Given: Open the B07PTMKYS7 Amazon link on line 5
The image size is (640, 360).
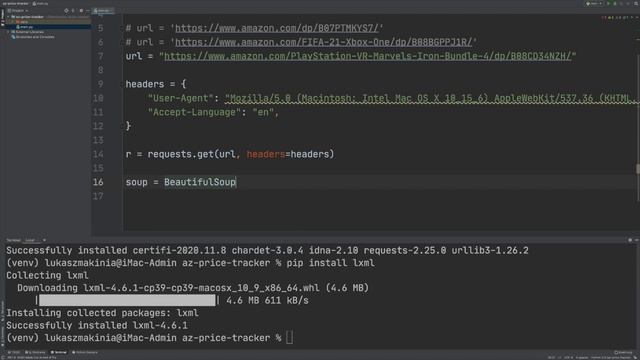Looking at the screenshot, I should [277, 28].
